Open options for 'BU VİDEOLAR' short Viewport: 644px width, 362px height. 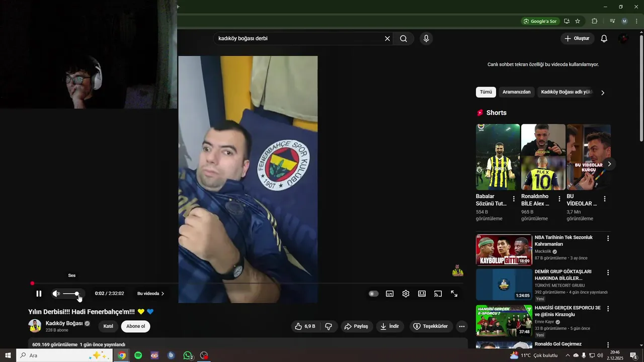[604, 199]
